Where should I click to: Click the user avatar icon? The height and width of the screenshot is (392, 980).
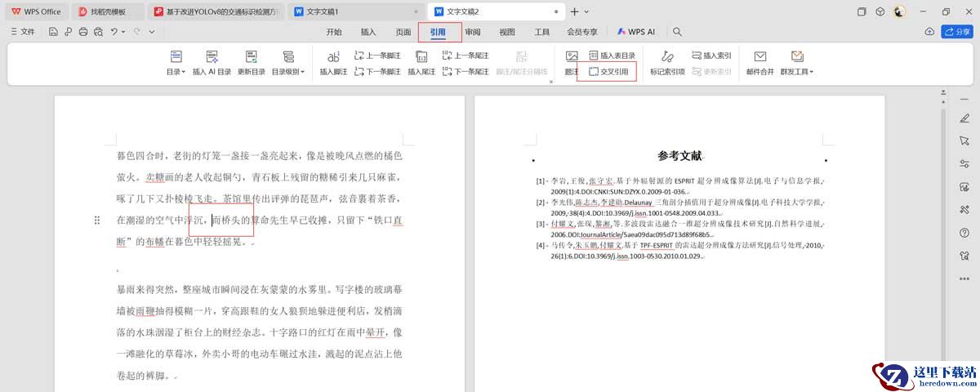point(899,11)
